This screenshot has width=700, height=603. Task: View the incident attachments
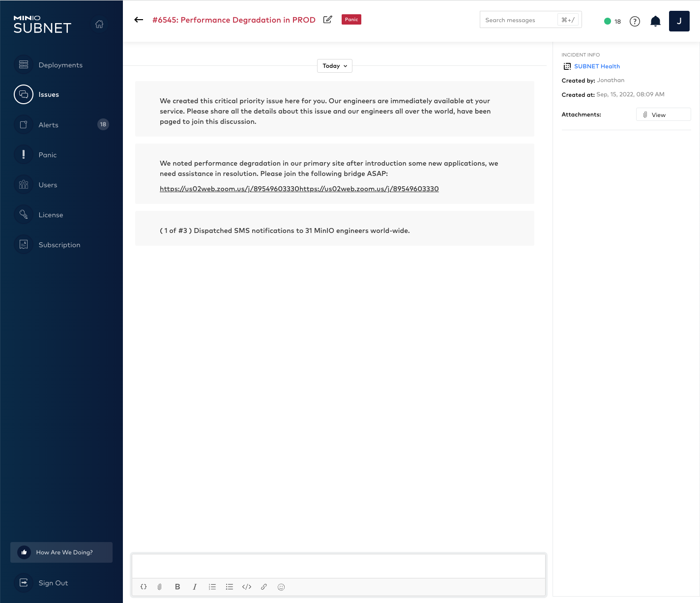(x=663, y=115)
